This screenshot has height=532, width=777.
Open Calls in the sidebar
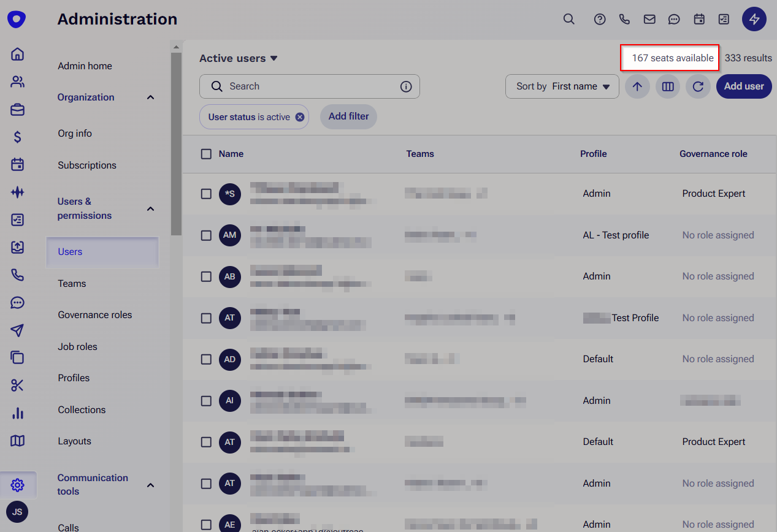[68, 527]
